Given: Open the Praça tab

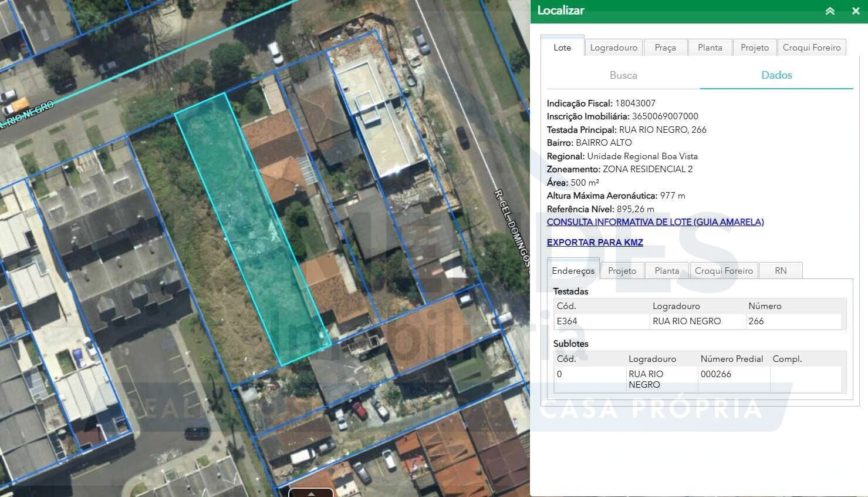Looking at the screenshot, I should (665, 48).
